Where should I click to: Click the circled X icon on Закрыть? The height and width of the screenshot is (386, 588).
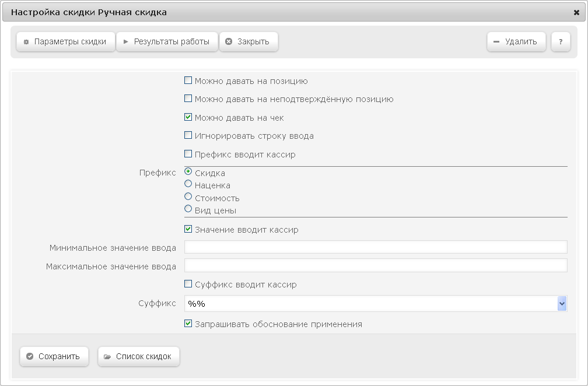(229, 41)
